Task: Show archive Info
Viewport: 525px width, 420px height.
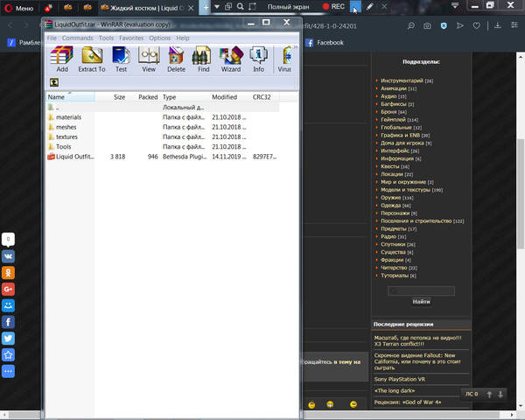Action: click(x=258, y=59)
